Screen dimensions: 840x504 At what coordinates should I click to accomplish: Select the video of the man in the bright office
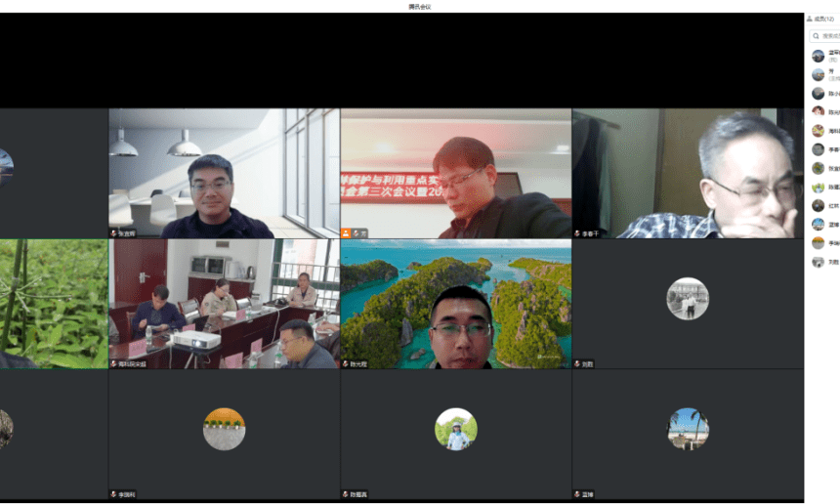224,171
